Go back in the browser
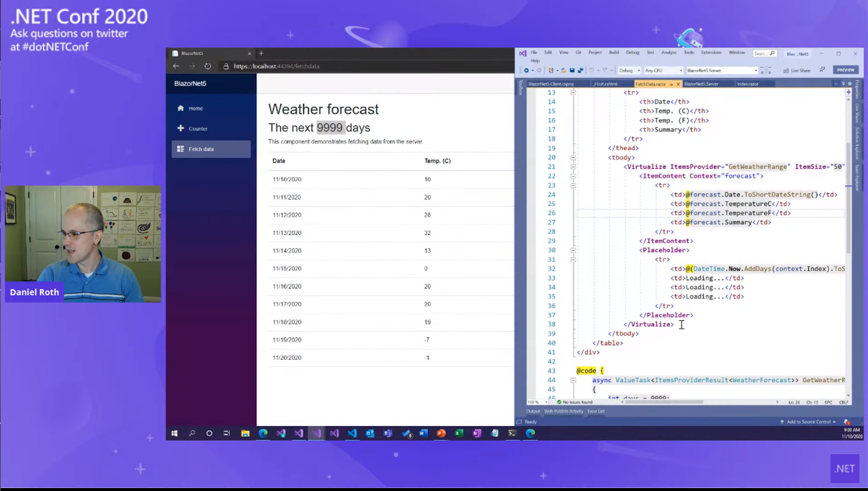The width and height of the screenshot is (868, 491). pyautogui.click(x=176, y=66)
